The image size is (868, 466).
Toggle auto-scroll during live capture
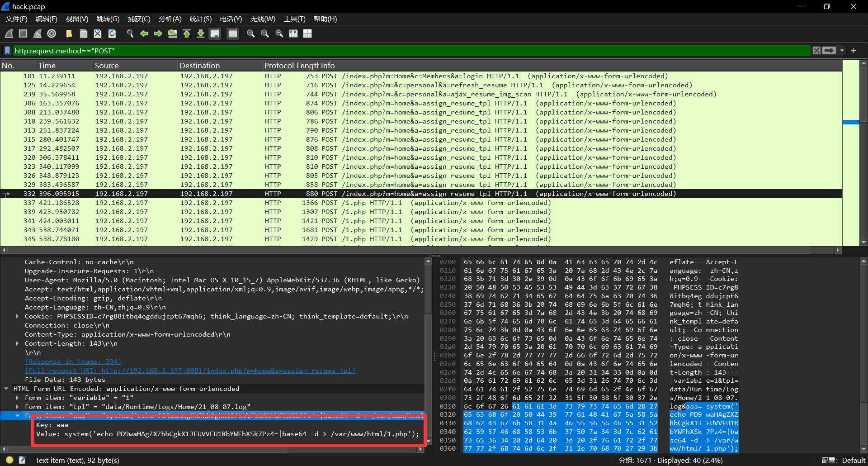click(215, 33)
